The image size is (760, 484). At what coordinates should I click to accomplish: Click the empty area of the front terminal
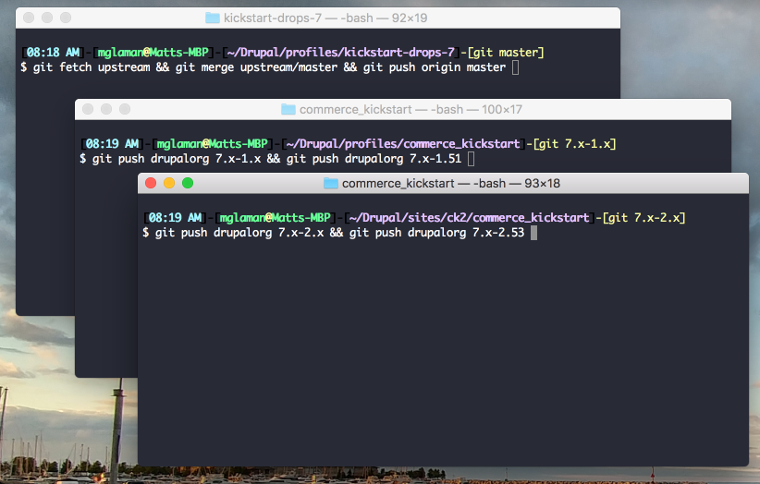coord(443,354)
